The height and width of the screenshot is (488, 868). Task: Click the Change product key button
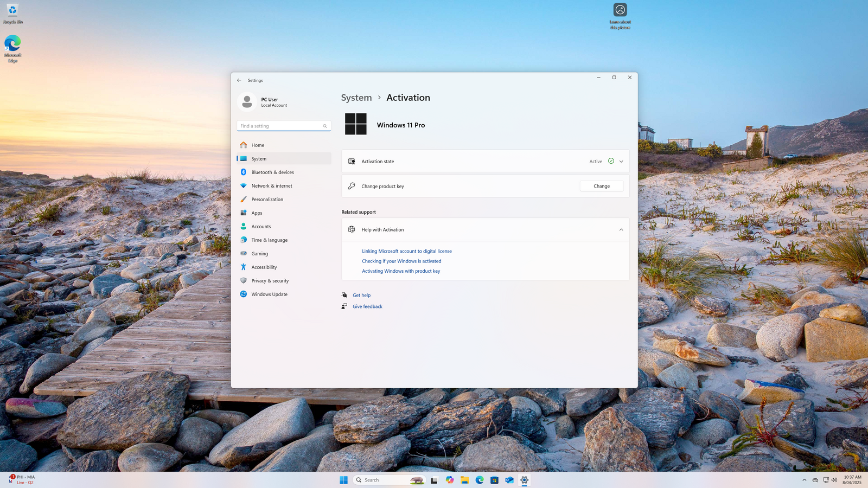pos(602,186)
